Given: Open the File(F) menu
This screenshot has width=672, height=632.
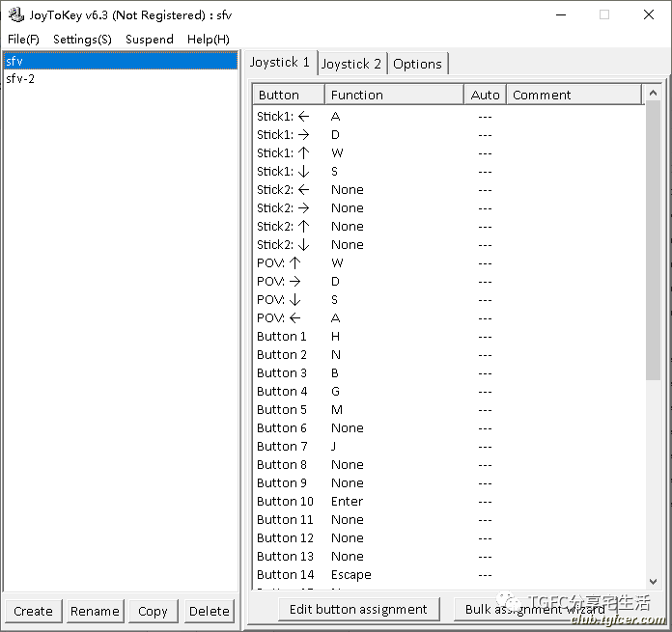Looking at the screenshot, I should 23,40.
